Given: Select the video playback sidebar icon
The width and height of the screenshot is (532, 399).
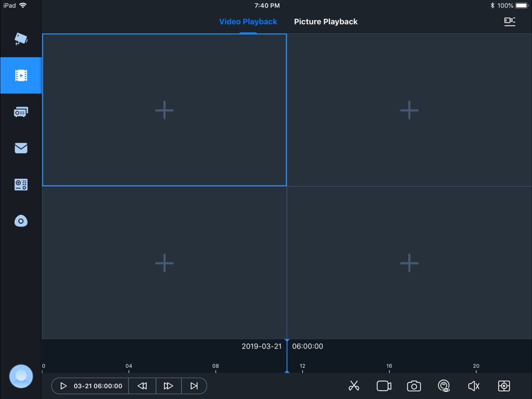Looking at the screenshot, I should pos(21,75).
